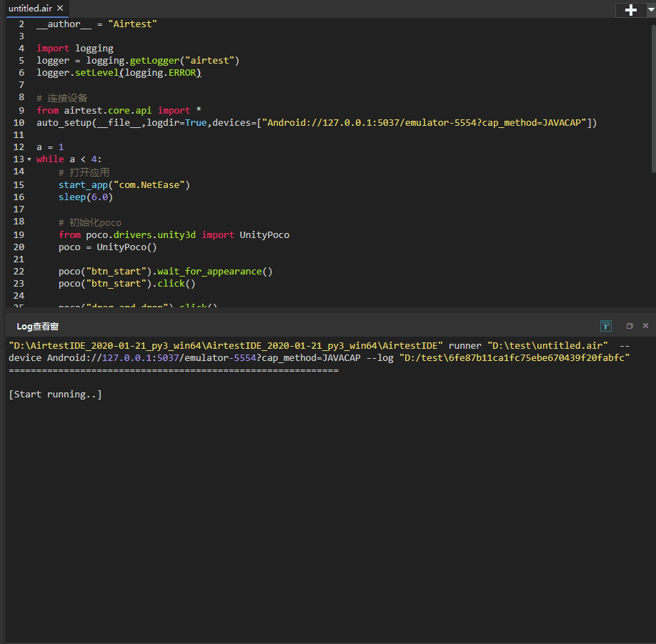Click 'wait_for_appearance()' call on line 22
This screenshot has width=656, height=644.
coord(215,272)
